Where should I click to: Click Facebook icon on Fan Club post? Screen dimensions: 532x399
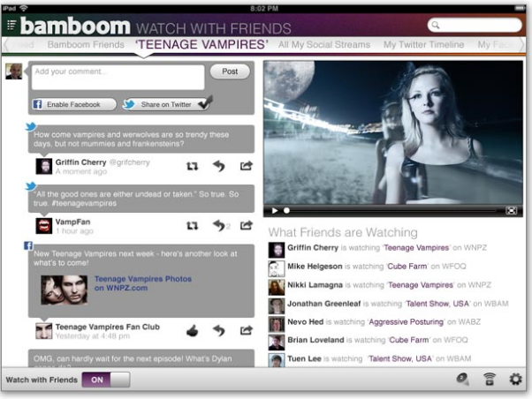tap(28, 245)
